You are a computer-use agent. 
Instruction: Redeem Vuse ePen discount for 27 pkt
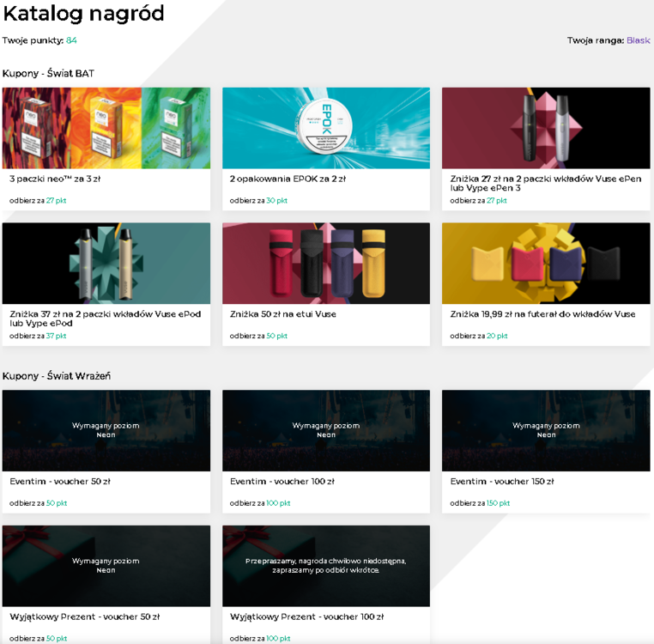pos(478,200)
